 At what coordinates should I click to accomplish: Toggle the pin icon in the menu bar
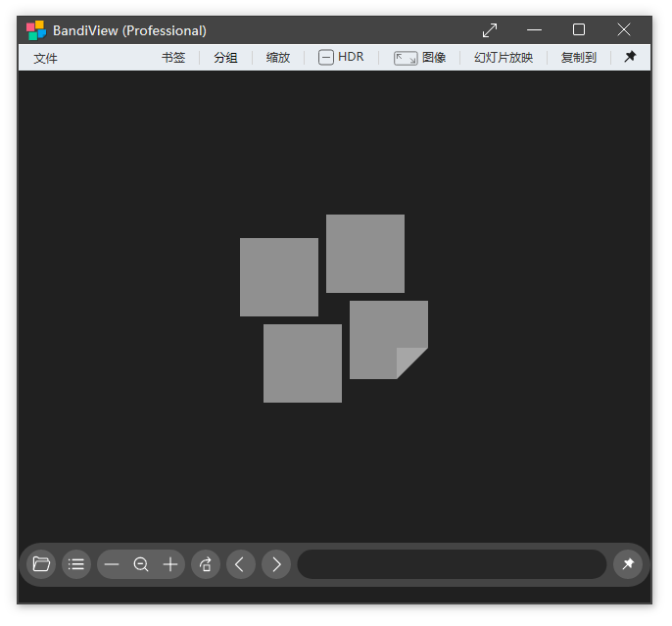pyautogui.click(x=630, y=57)
